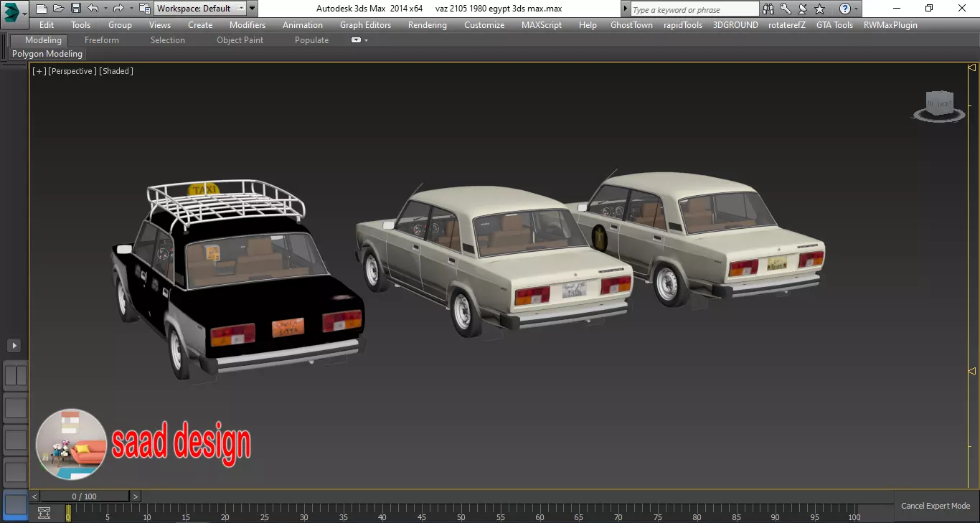Screen dimensions: 980x523
Task: Open the 3DGROUND menu
Action: coord(735,24)
